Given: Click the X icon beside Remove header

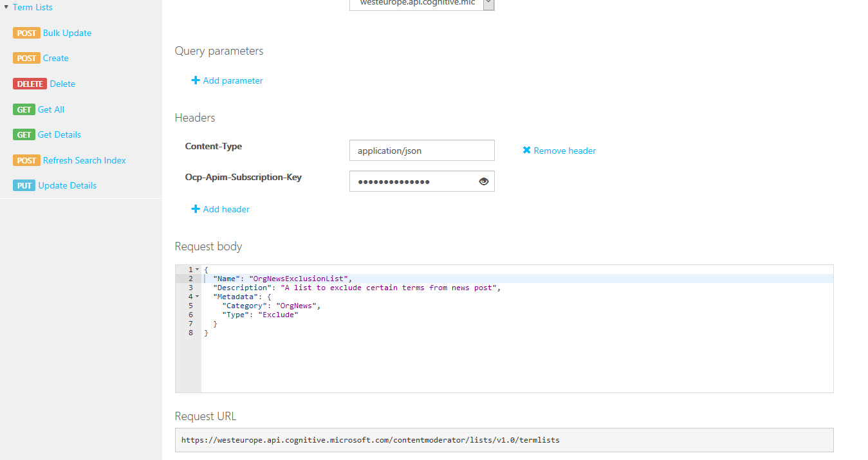Looking at the screenshot, I should (x=526, y=151).
